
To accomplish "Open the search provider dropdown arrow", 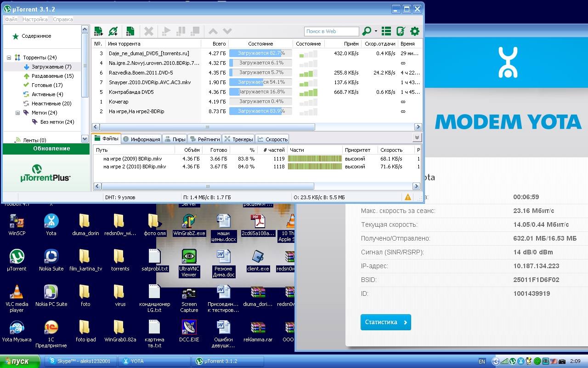I will pyautogui.click(x=376, y=31).
